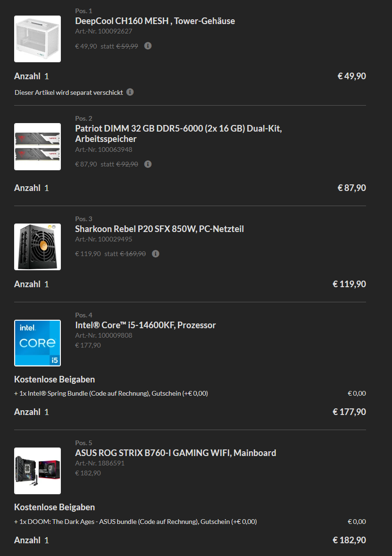392x556 pixels.
Task: Click info icon next to Sharkoon PSU price
Action: (155, 254)
